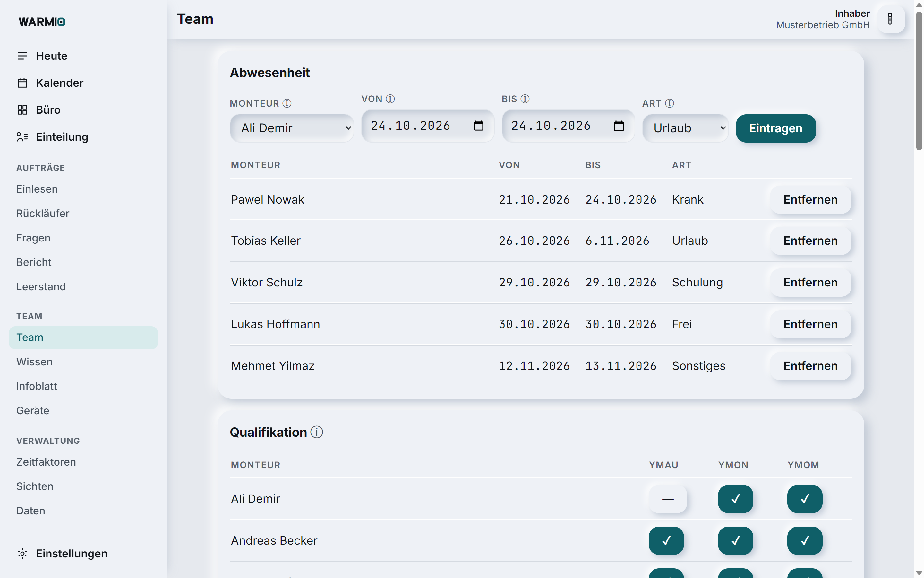Viewport: 924px width, 578px height.
Task: Click the info icon next to Monteur label
Action: point(287,103)
